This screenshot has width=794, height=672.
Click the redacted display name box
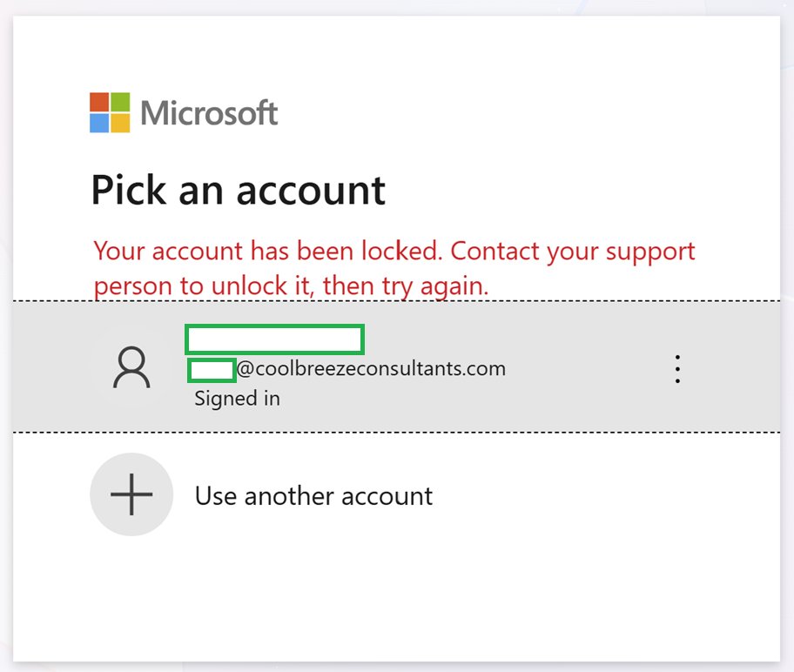point(275,339)
